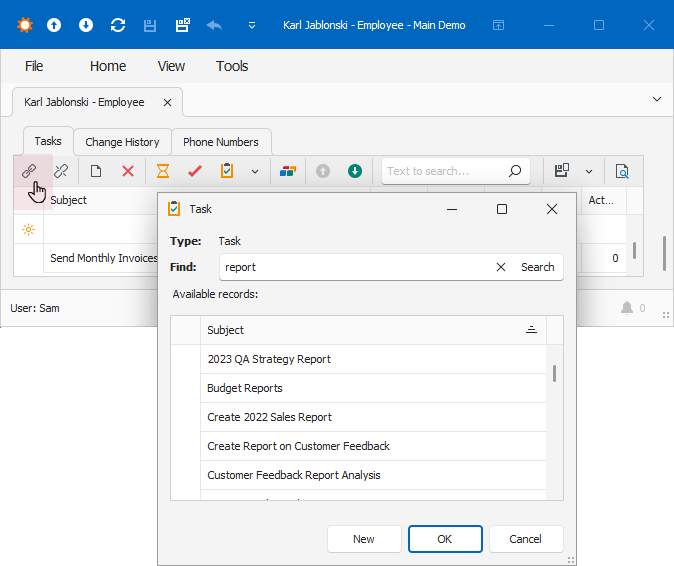Viewport: 674px width, 566px height.
Task: Switch to the Tasks tab
Action: (x=48, y=141)
